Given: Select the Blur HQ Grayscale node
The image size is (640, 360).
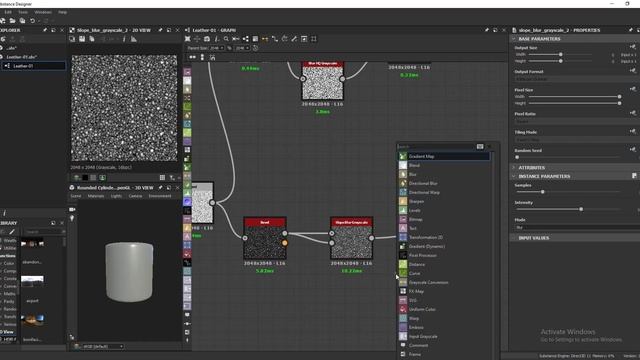Looking at the screenshot, I should (322, 80).
